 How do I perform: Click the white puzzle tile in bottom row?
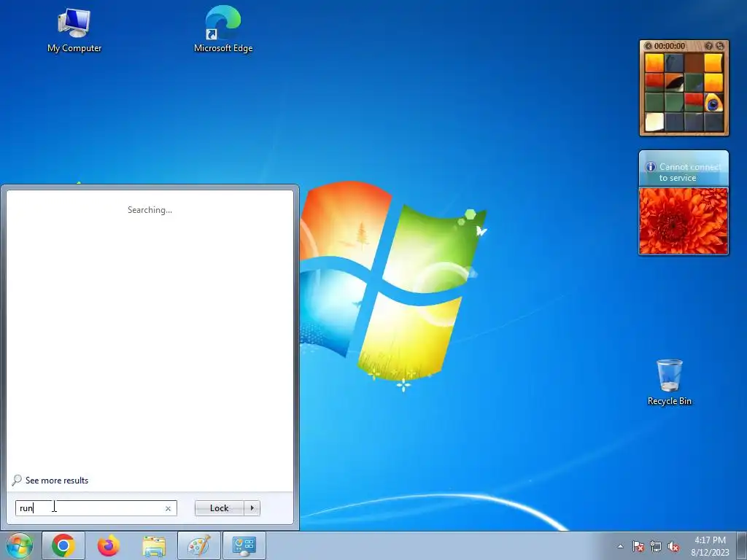pyautogui.click(x=654, y=122)
